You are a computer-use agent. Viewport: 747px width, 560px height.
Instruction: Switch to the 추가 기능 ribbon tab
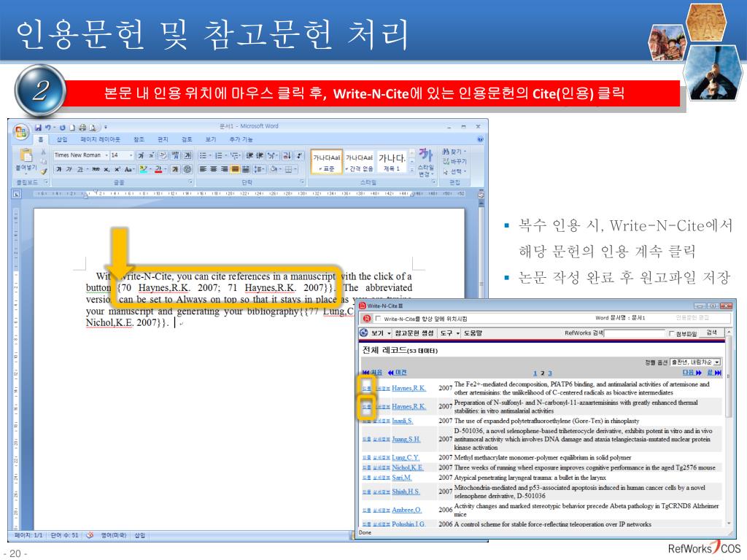(x=241, y=139)
